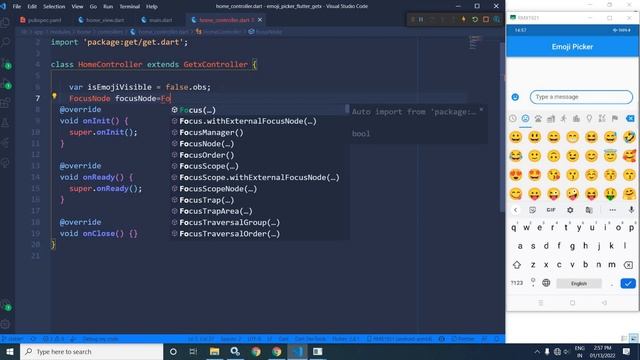This screenshot has width=640, height=360.
Task: Open the Extensions view in activity bar
Action: click(6, 103)
